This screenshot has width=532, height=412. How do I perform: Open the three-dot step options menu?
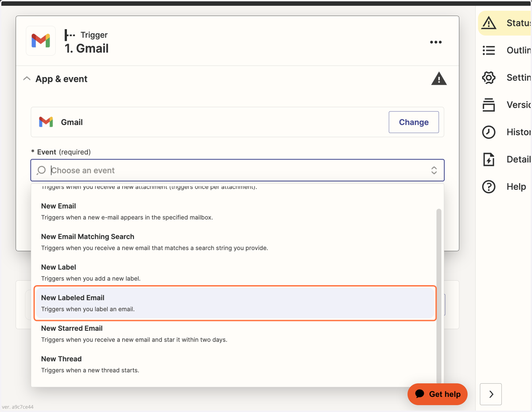coord(436,42)
